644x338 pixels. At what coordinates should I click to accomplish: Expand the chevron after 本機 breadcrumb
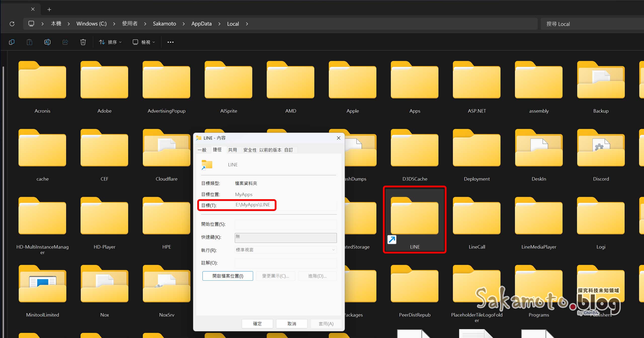tap(69, 24)
